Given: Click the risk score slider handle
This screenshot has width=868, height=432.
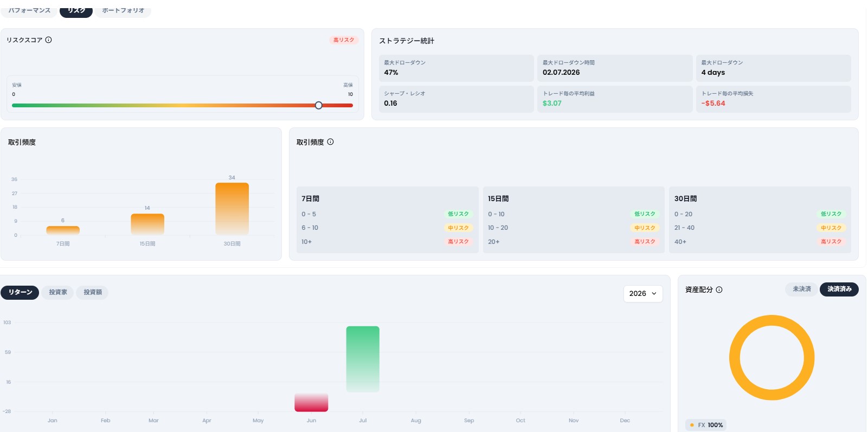Looking at the screenshot, I should tap(319, 105).
